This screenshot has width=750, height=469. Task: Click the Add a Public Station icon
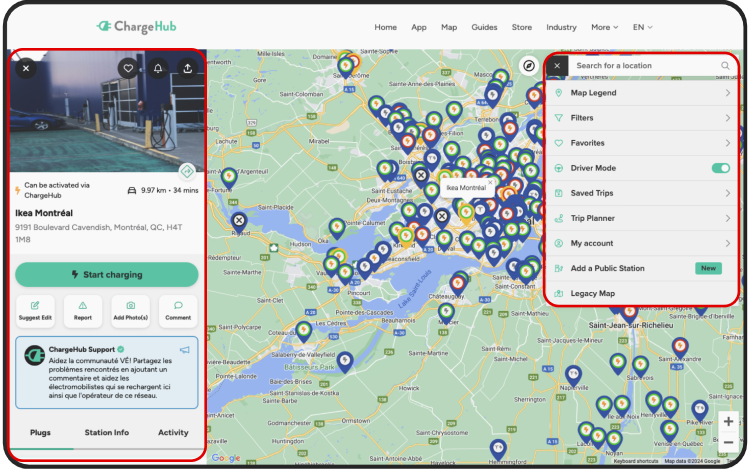coord(558,268)
